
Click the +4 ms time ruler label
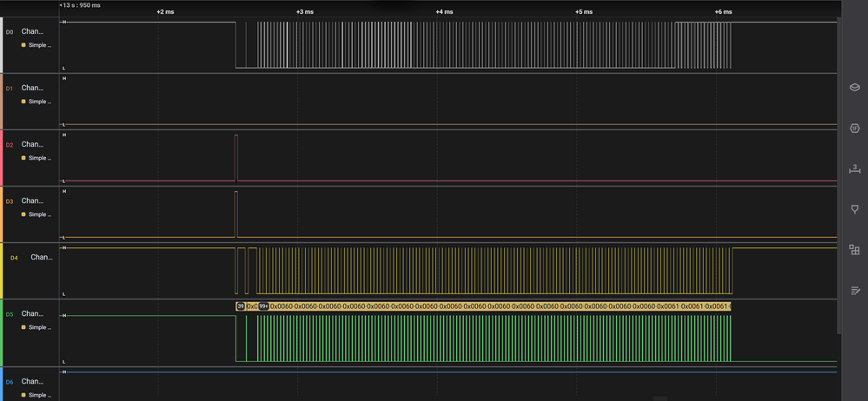coord(444,11)
